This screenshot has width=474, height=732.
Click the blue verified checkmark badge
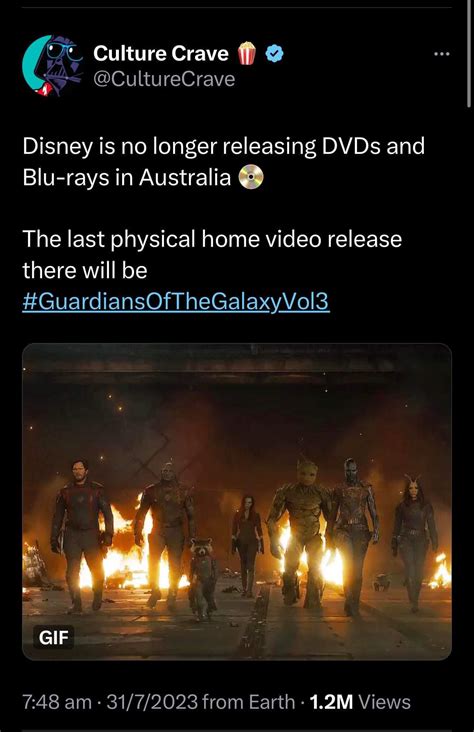tap(275, 54)
